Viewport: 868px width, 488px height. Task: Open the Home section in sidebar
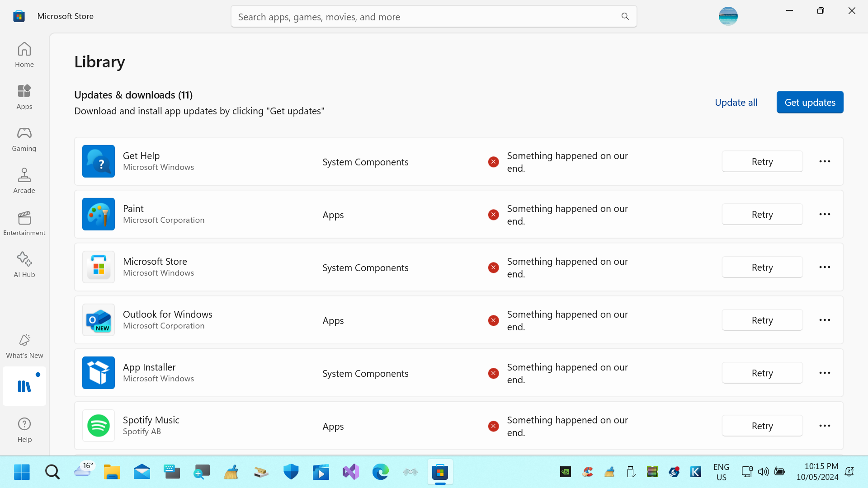(24, 55)
